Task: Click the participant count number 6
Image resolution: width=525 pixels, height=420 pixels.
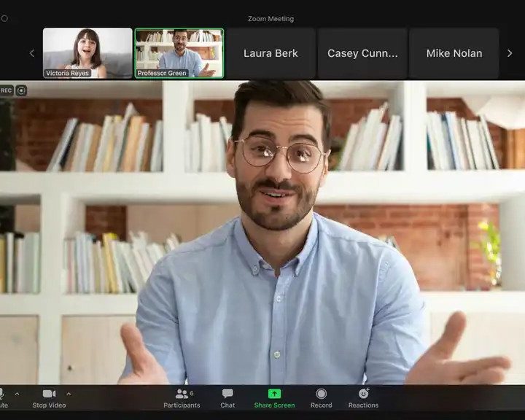Action: 192,393
